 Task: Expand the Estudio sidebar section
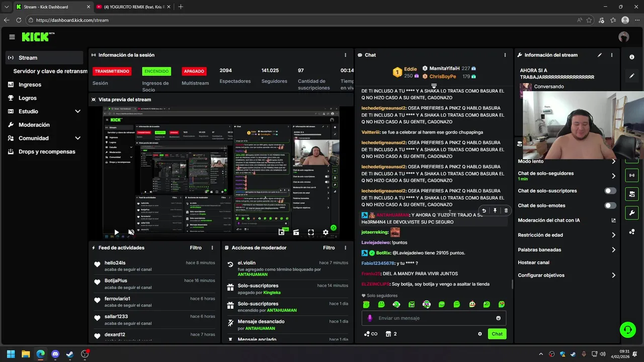pos(77,111)
